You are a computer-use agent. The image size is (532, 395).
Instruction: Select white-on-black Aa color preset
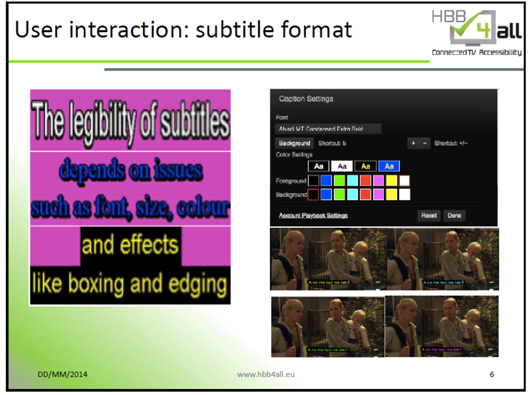318,166
